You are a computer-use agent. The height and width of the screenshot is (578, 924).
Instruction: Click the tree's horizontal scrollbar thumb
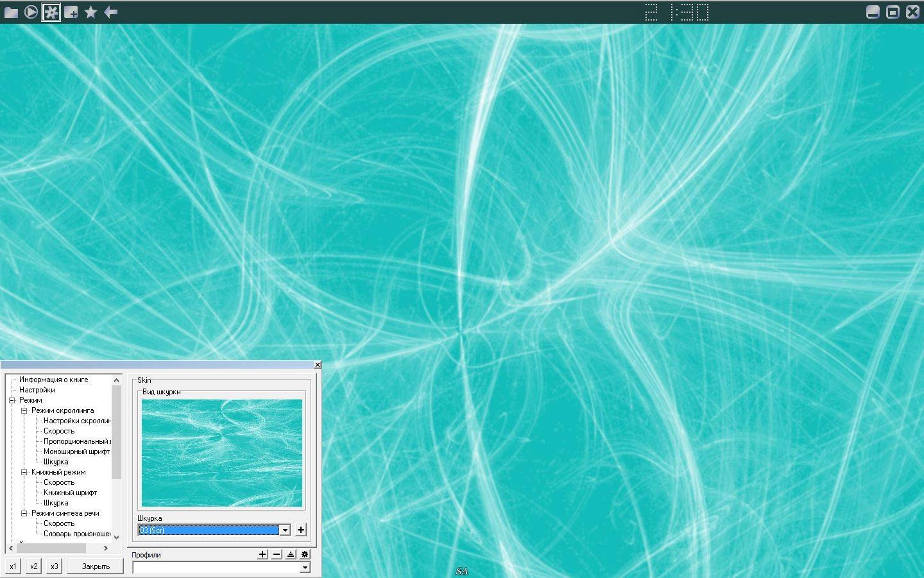[51, 548]
